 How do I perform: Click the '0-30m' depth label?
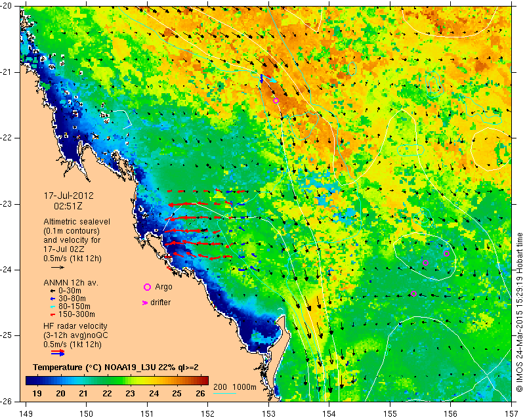pos(70,291)
